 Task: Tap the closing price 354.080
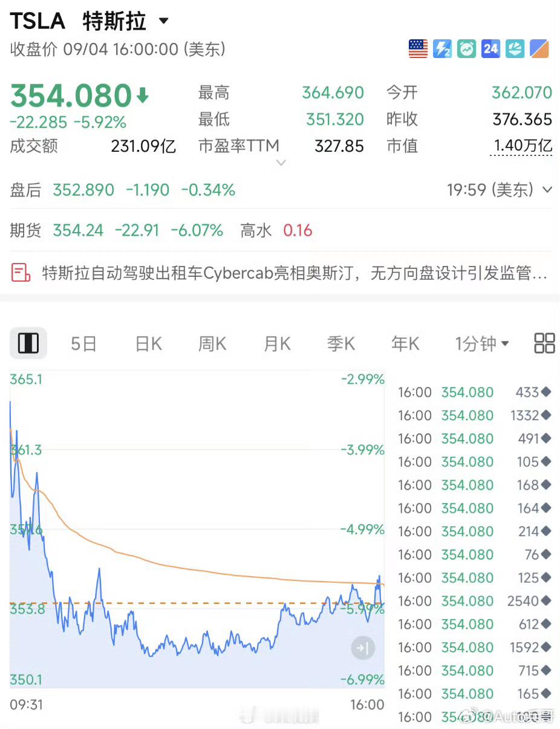(71, 96)
